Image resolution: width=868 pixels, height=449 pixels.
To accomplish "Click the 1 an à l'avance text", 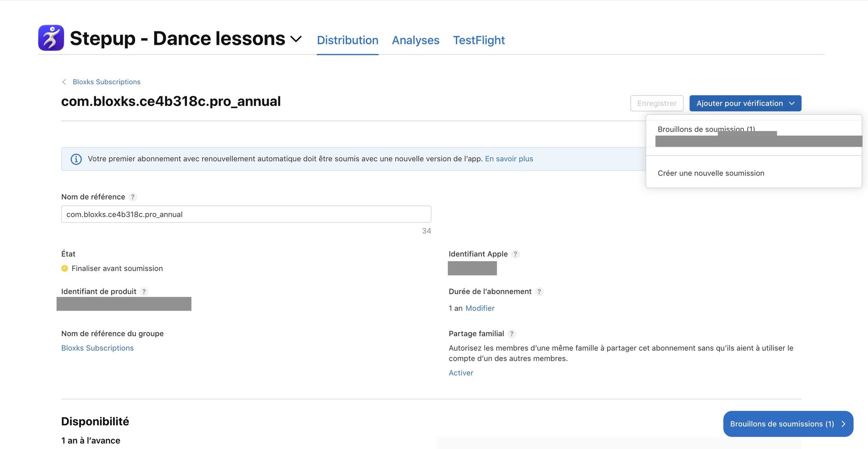I will click(91, 440).
